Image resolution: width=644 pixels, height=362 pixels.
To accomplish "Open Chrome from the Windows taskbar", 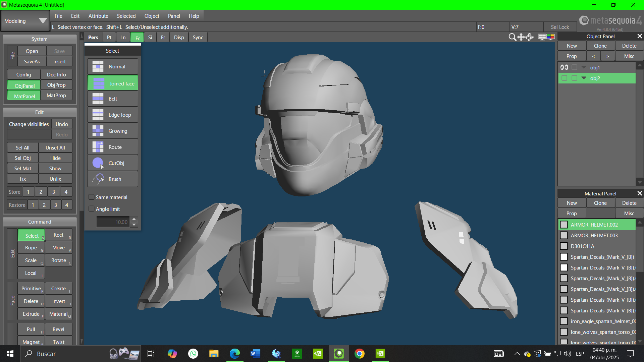I will click(360, 354).
